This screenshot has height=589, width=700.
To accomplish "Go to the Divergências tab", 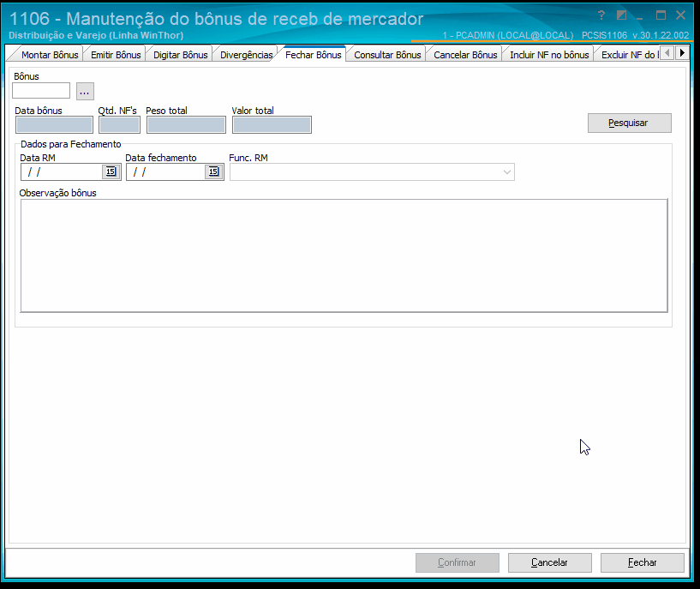I will click(247, 55).
